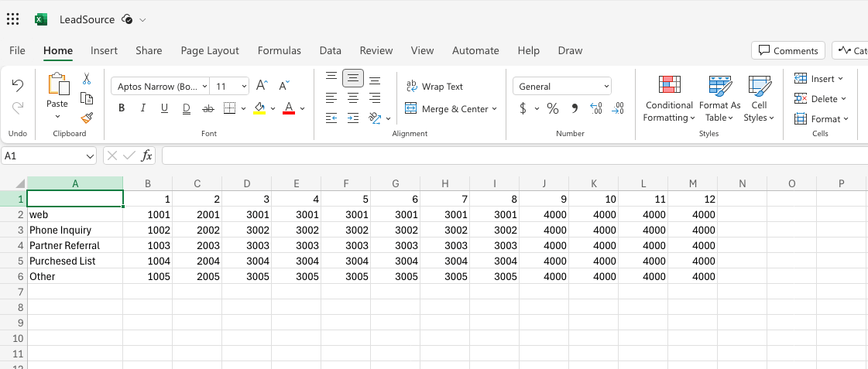Select the cell containing 2004
The image size is (868, 369).
(x=197, y=261)
